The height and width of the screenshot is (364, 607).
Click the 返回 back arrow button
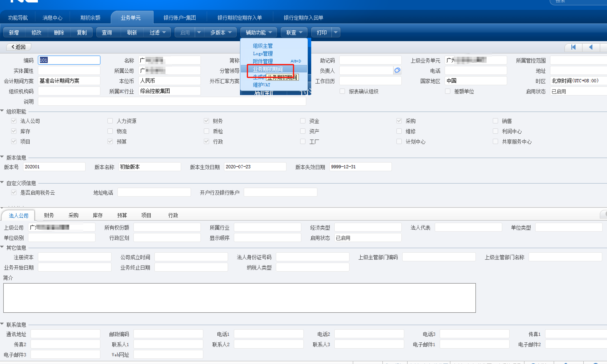point(19,47)
